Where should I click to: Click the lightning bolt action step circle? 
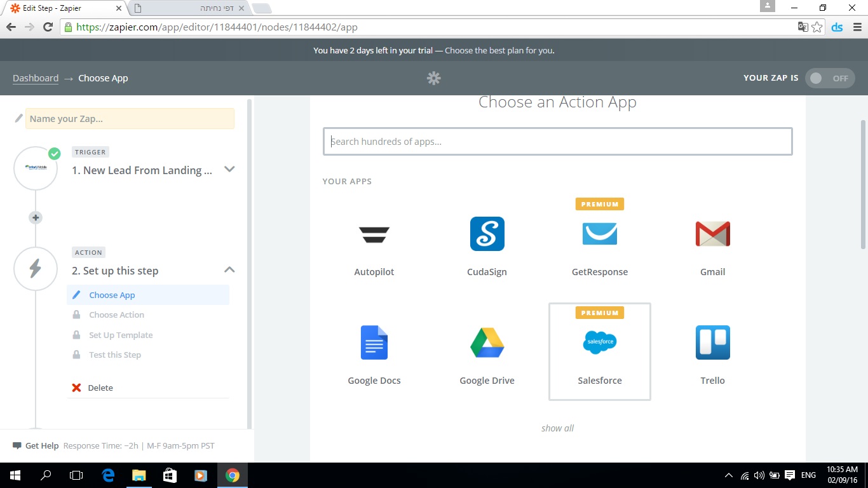(x=36, y=269)
